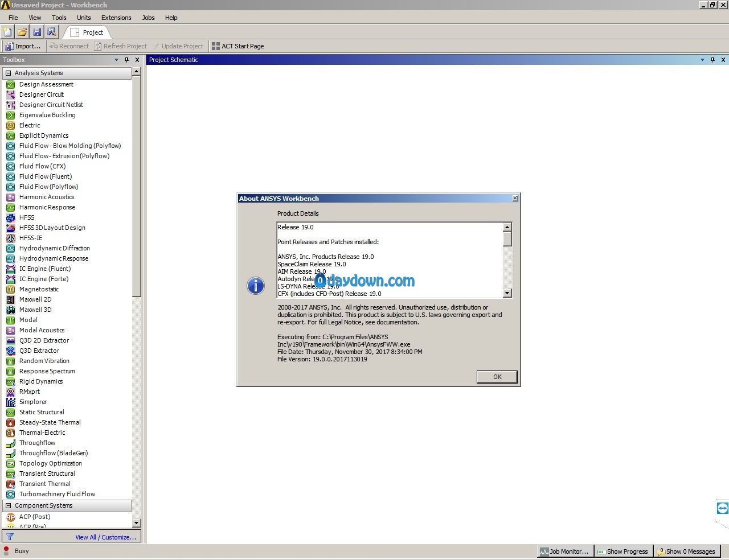
Task: Click the Save As toolbar icon
Action: pos(52,32)
